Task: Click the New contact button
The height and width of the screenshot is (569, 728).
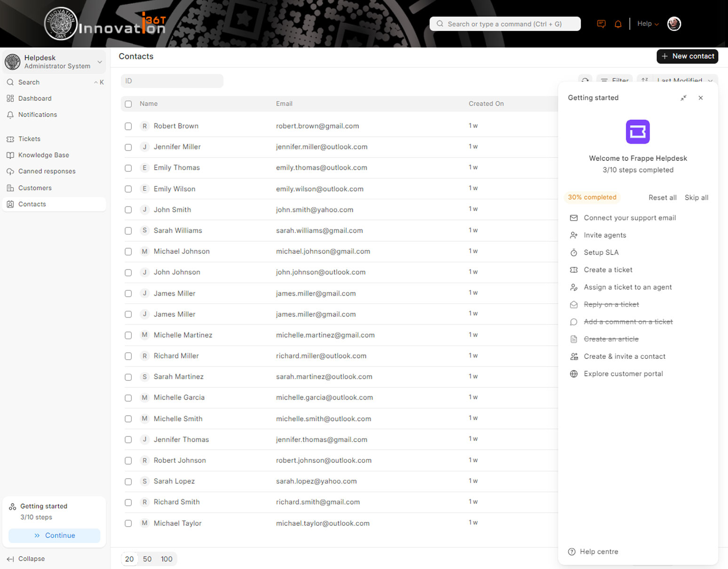Action: (x=687, y=56)
